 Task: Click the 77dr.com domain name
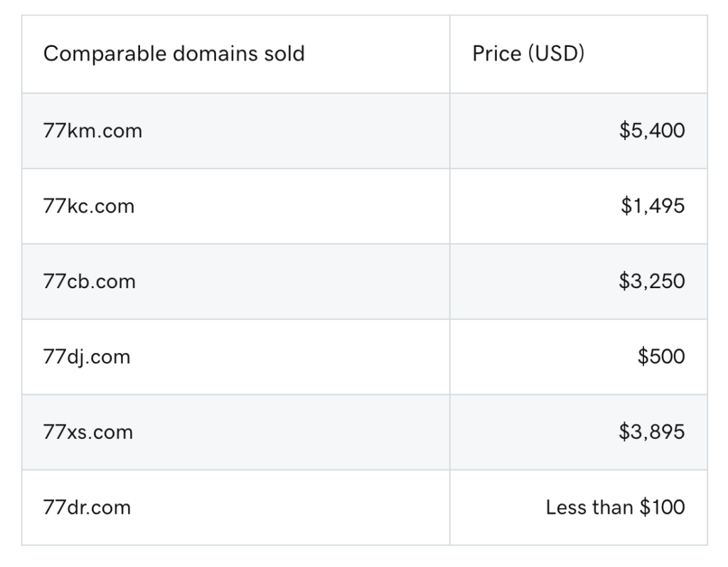[87, 507]
